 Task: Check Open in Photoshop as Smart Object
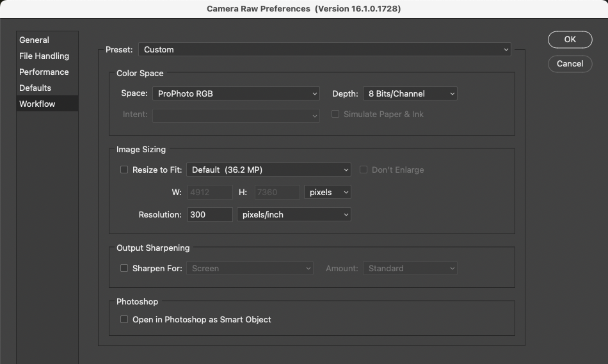[x=124, y=319]
